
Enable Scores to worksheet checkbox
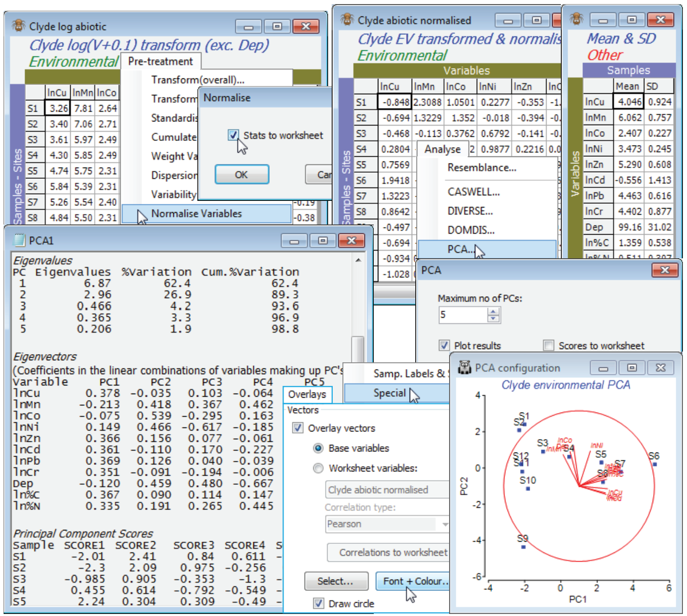click(549, 345)
